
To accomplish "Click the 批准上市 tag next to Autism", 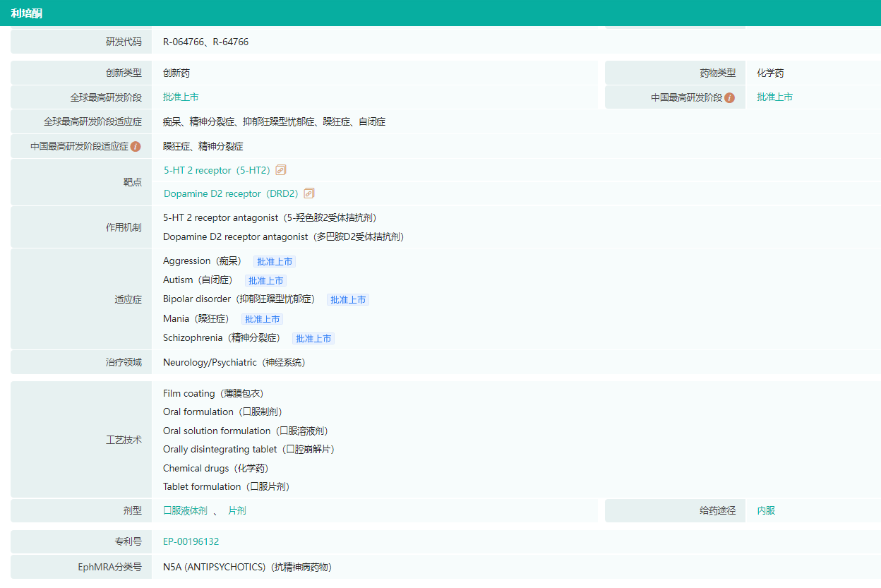I will coord(265,281).
